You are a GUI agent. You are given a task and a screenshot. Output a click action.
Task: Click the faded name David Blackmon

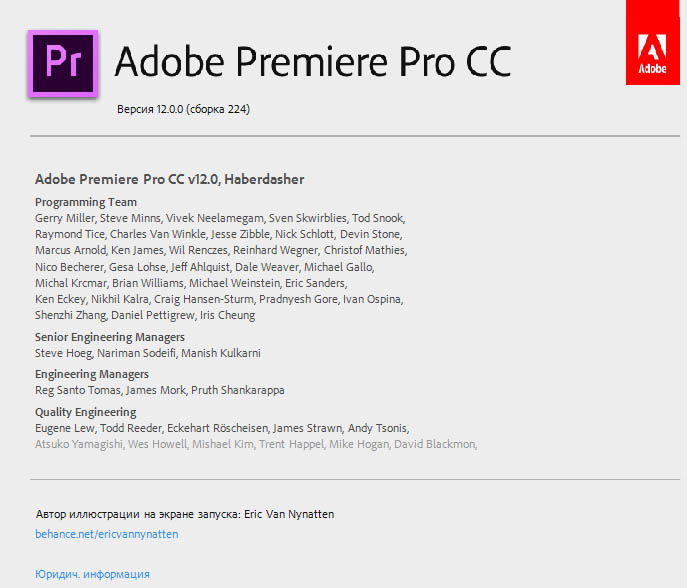point(435,444)
